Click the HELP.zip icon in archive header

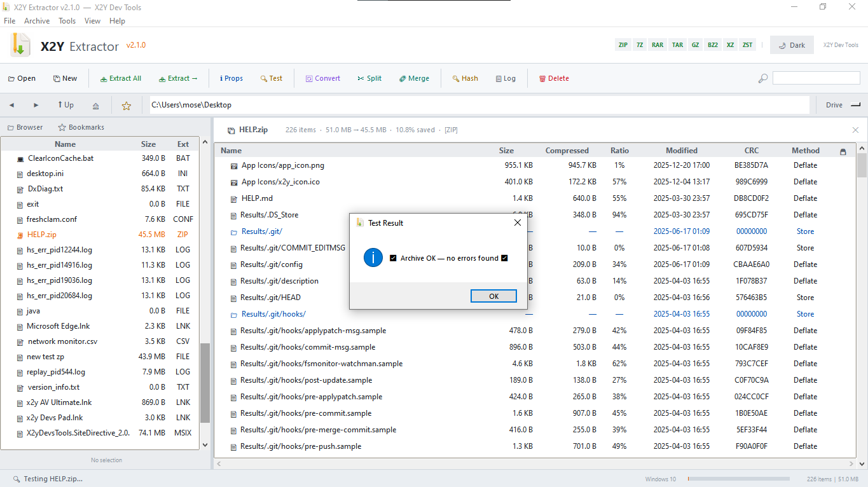point(230,130)
